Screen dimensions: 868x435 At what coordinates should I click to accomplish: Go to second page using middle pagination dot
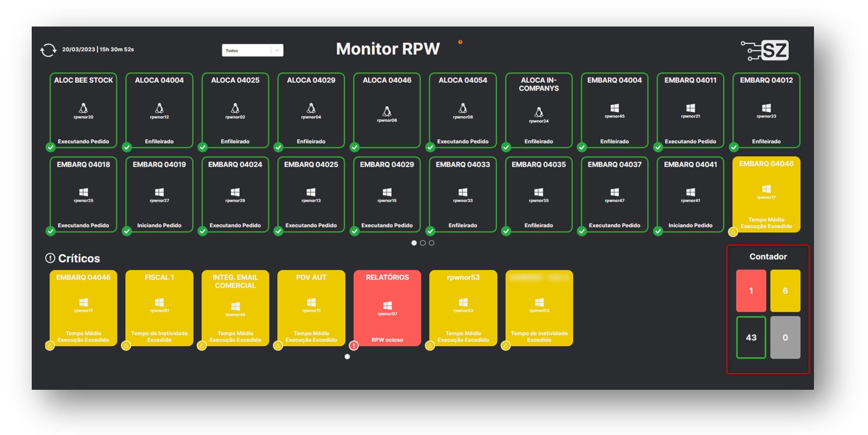coord(423,243)
